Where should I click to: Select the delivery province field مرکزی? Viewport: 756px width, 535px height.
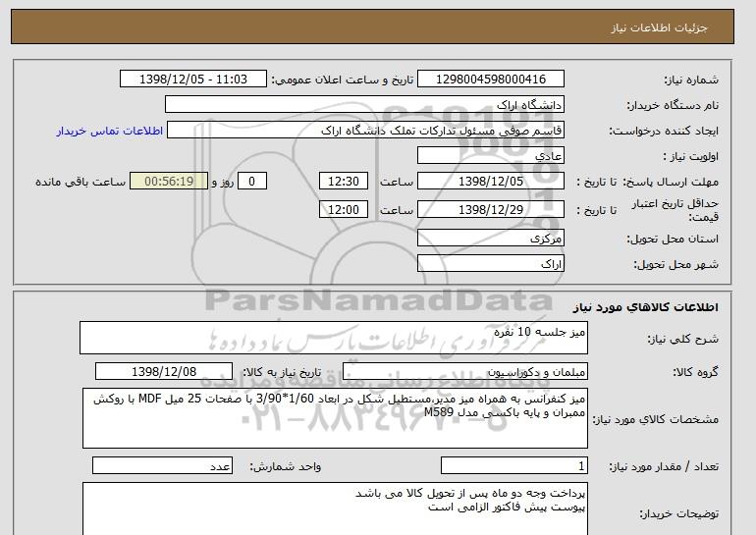[x=490, y=239]
